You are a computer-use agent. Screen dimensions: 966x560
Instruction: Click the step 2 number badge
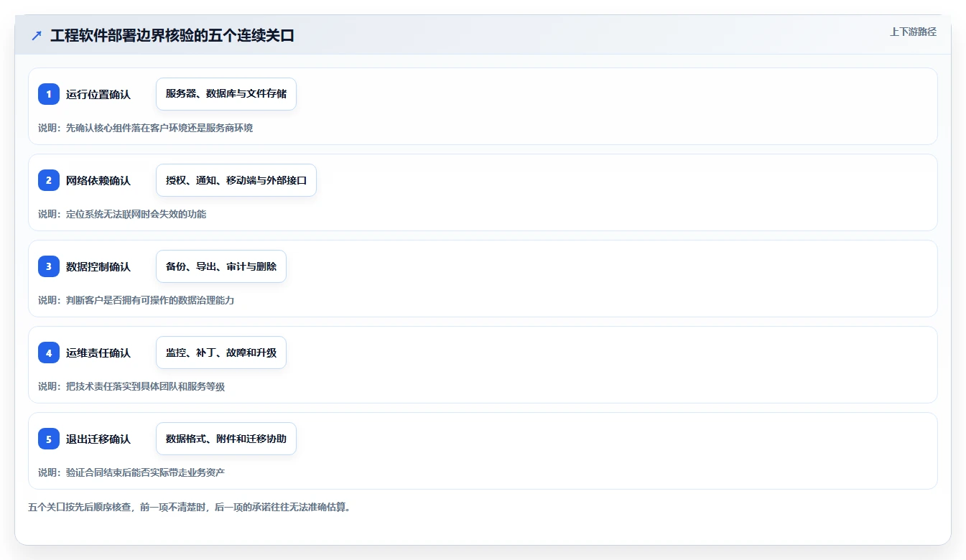pos(49,180)
